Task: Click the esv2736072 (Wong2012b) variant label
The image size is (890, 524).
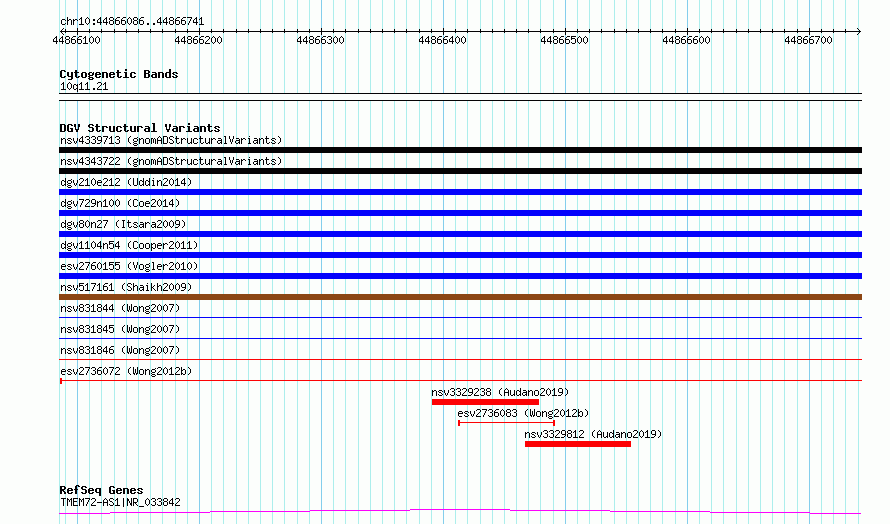Action: point(126,371)
